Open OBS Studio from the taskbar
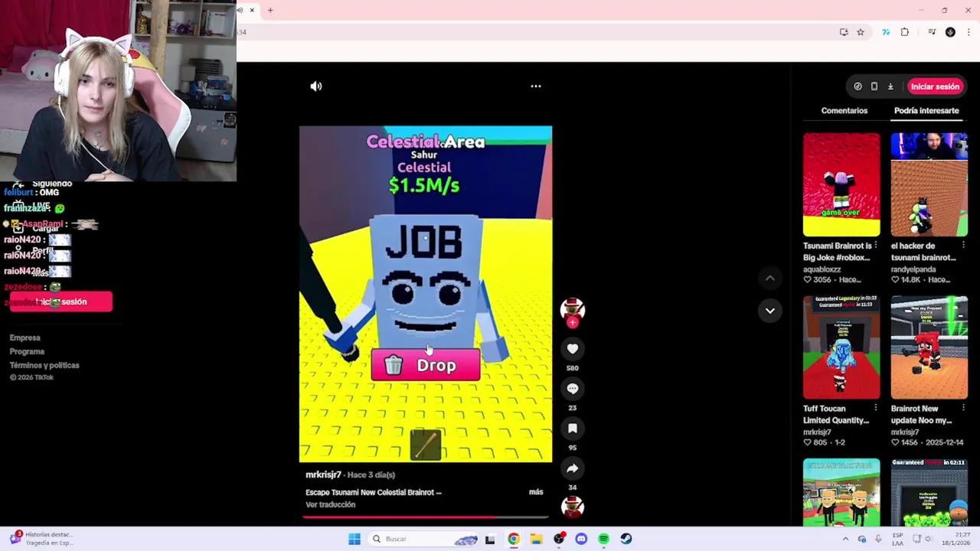This screenshot has width=980, height=551. pyautogui.click(x=559, y=539)
